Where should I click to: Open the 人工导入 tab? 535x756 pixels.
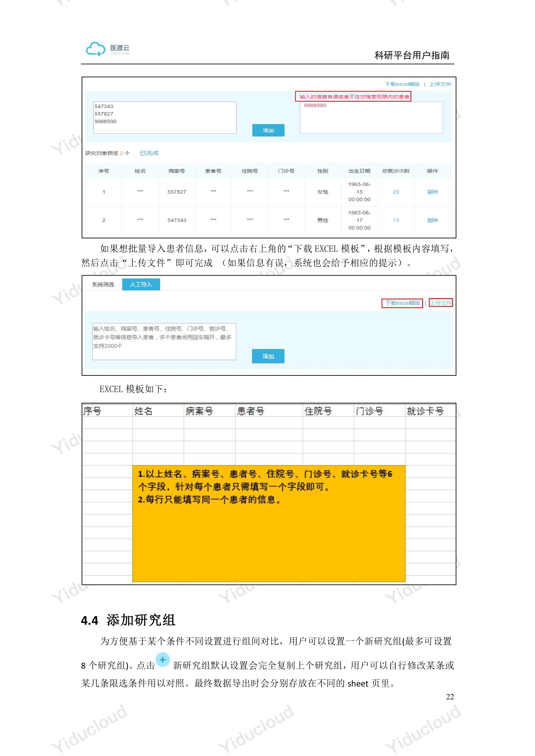point(141,285)
